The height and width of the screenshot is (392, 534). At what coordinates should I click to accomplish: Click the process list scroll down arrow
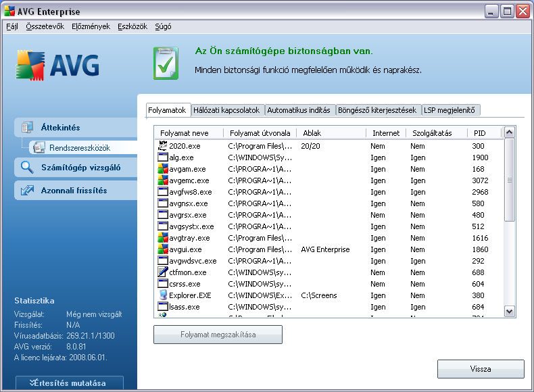pos(510,312)
